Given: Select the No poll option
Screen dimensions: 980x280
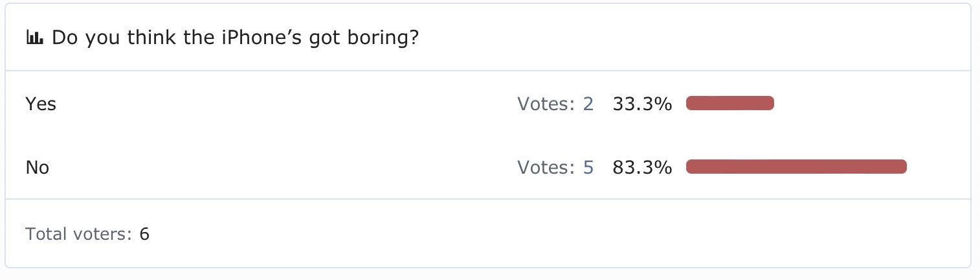Looking at the screenshot, I should (38, 168).
